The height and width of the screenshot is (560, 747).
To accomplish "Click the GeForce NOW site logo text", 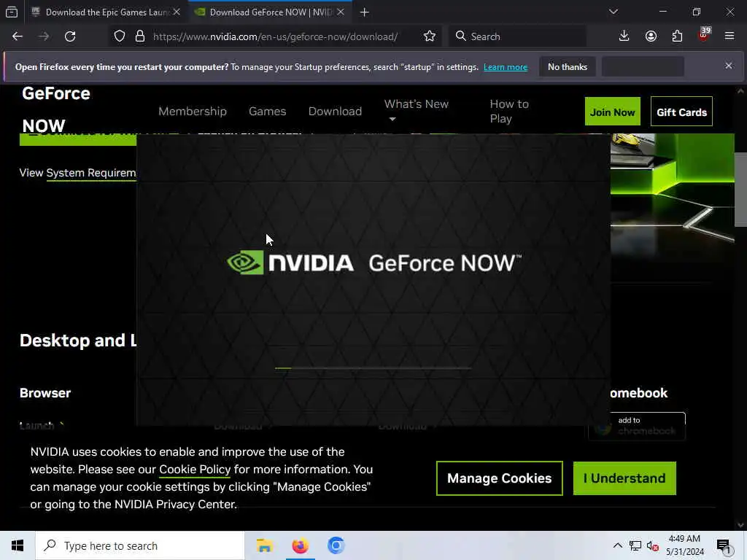I will tap(55, 109).
